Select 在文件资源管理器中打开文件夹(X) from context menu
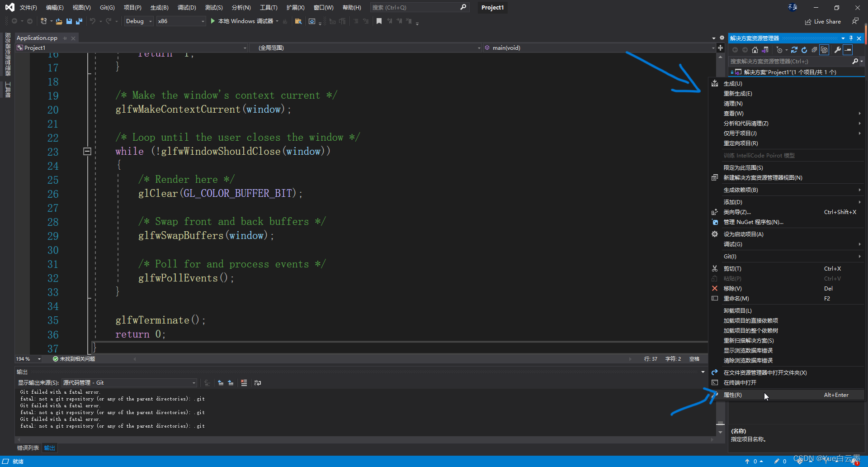The height and width of the screenshot is (467, 868). (x=787, y=373)
